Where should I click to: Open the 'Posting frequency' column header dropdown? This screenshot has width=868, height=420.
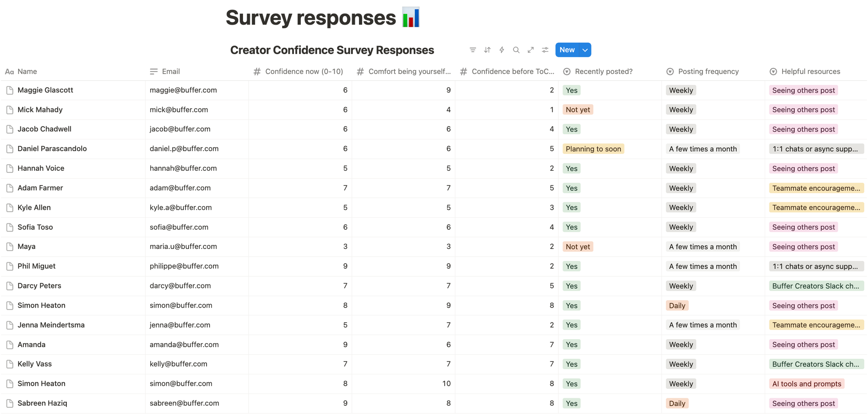tap(703, 71)
